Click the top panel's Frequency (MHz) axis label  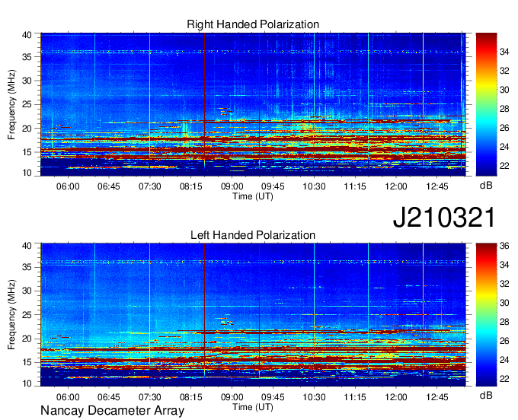pos(11,104)
